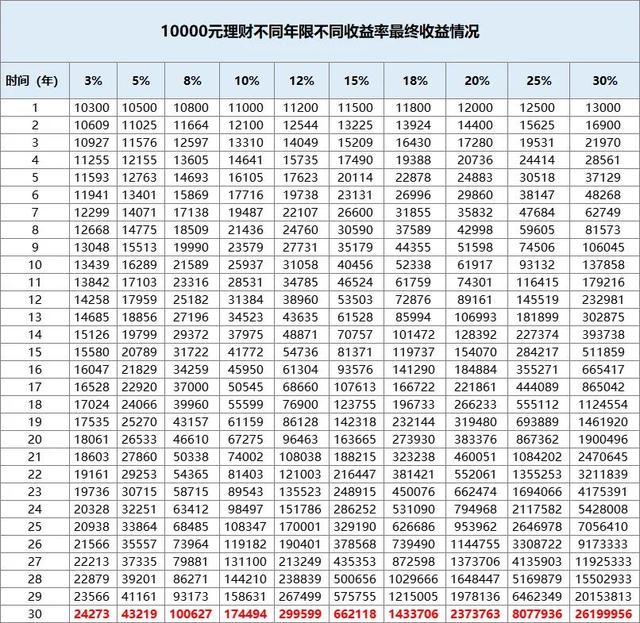Click cell value 7056410 in year 25
This screenshot has width=640, height=623.
coord(603,527)
